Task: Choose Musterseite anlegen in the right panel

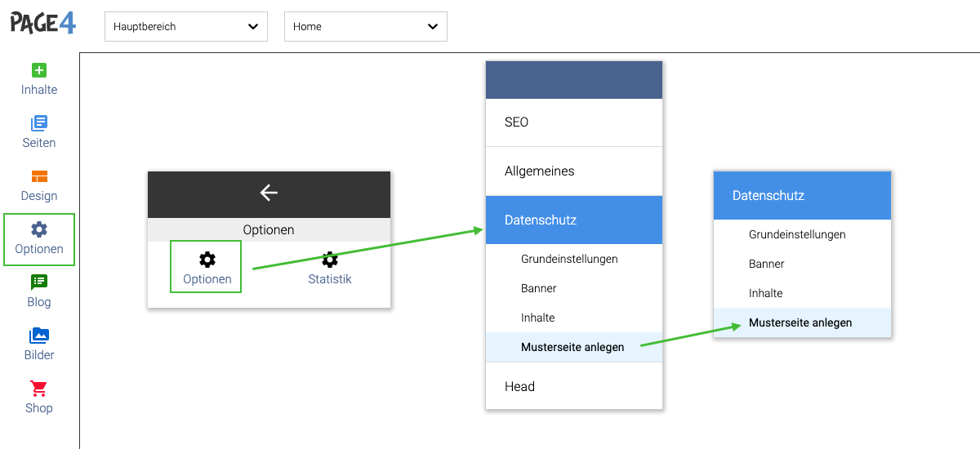Action: tap(802, 322)
